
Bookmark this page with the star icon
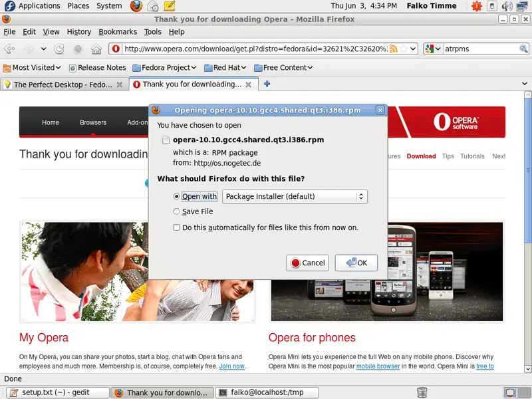tap(404, 49)
